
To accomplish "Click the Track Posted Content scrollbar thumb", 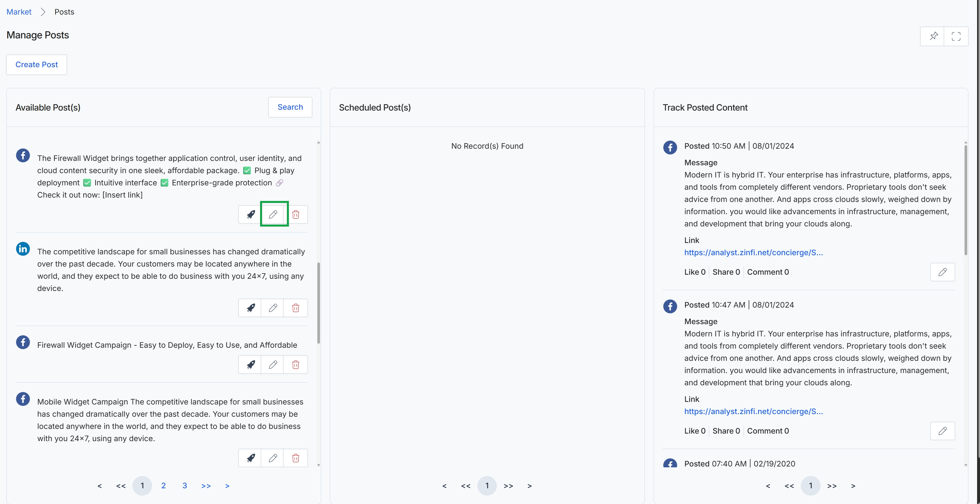I will coord(965,200).
